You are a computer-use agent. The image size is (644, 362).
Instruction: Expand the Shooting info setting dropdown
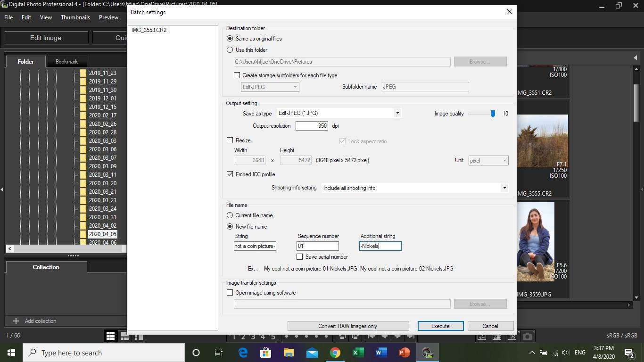pos(414,188)
